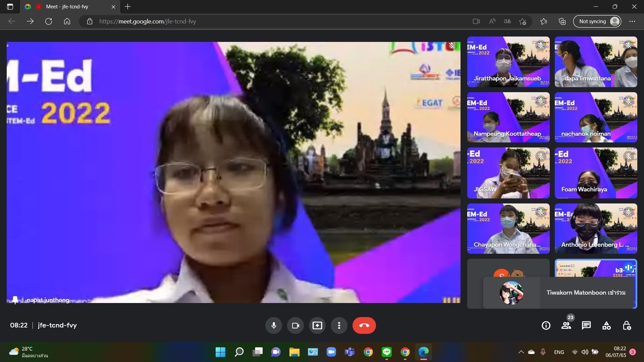Select Nampeung Koottatheap video tile
The width and height of the screenshot is (644, 362).
click(x=508, y=117)
